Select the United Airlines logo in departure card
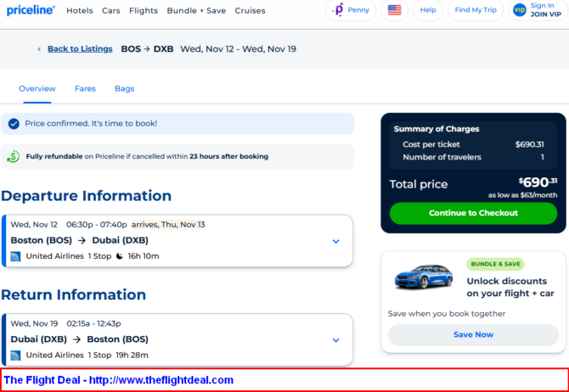Viewport: 569px width, 392px height. (15, 256)
